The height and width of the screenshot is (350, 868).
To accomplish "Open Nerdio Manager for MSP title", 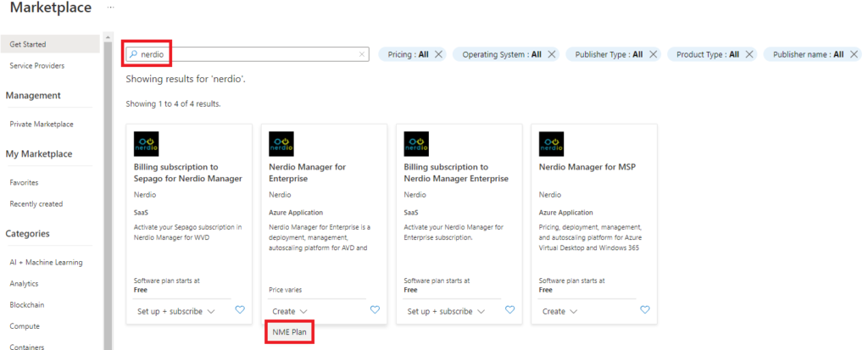I will point(587,167).
